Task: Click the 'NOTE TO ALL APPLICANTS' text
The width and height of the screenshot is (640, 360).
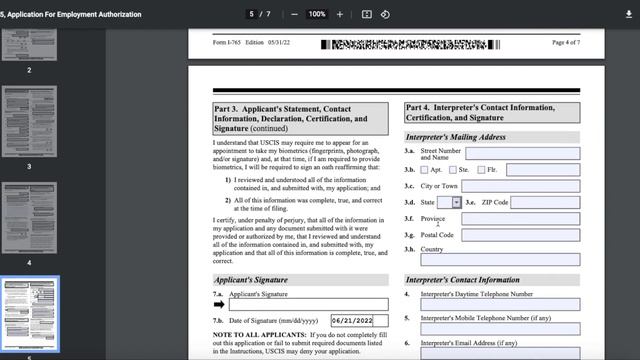Action: pyautogui.click(x=260, y=335)
